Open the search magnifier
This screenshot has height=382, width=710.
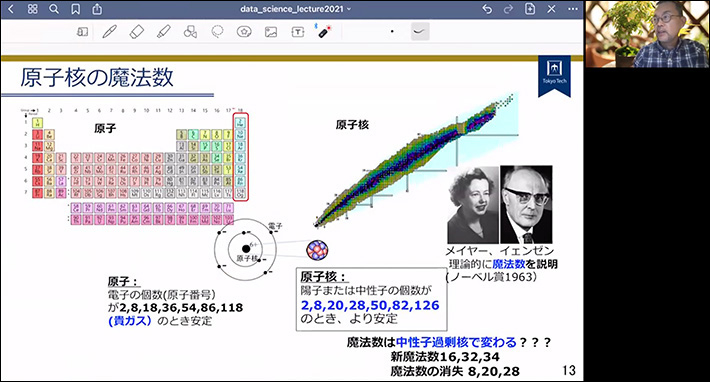point(54,9)
